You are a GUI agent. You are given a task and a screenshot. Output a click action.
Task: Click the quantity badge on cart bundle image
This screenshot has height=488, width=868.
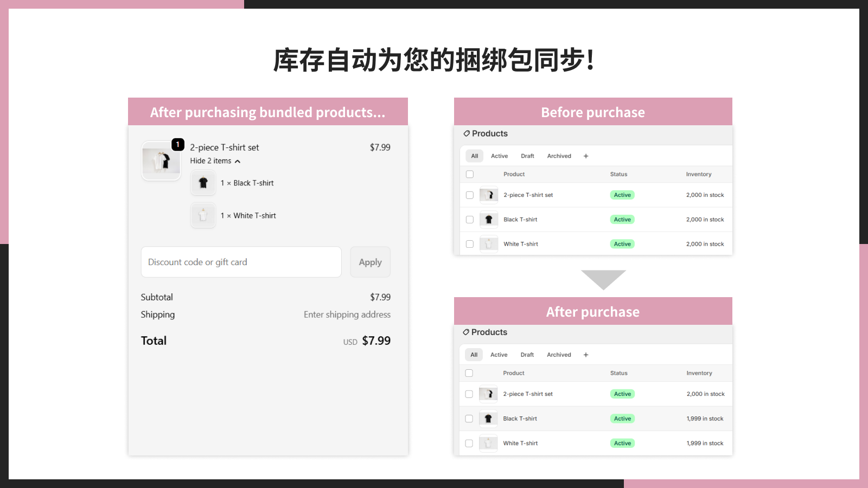tap(178, 145)
